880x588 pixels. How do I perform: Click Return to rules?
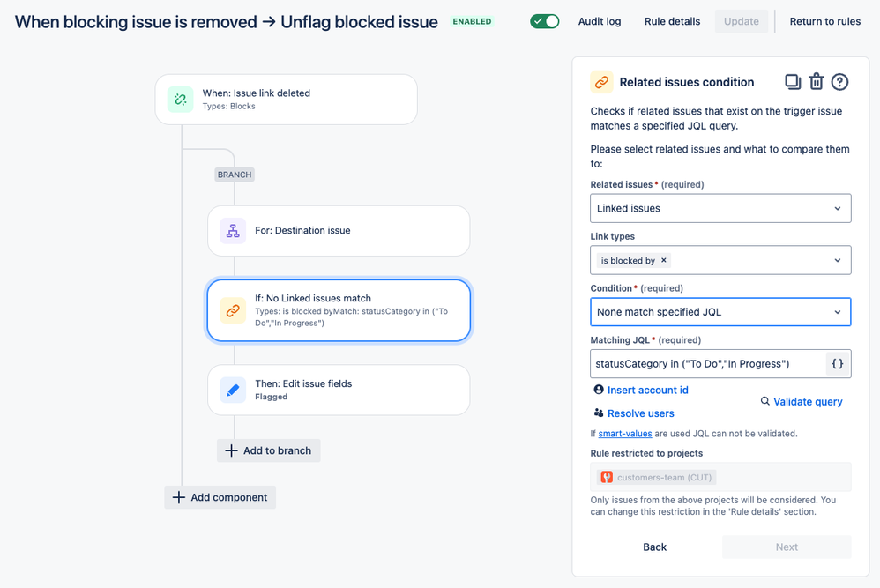(x=825, y=21)
